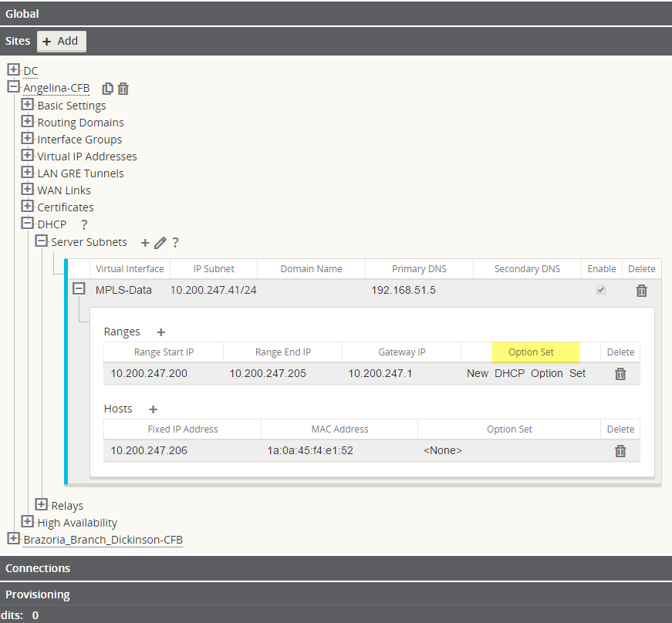Click the Range Start IP column header
The image size is (672, 623).
point(164,352)
